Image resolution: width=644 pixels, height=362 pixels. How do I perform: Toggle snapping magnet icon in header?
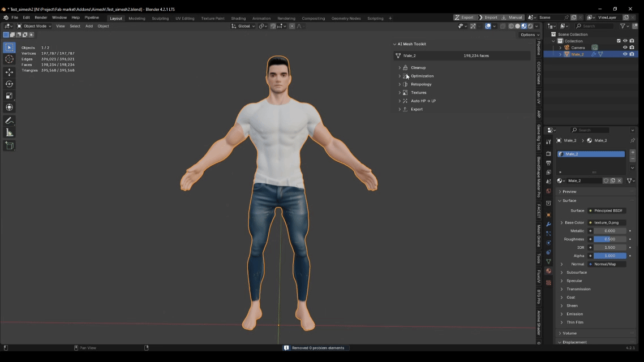pyautogui.click(x=273, y=26)
